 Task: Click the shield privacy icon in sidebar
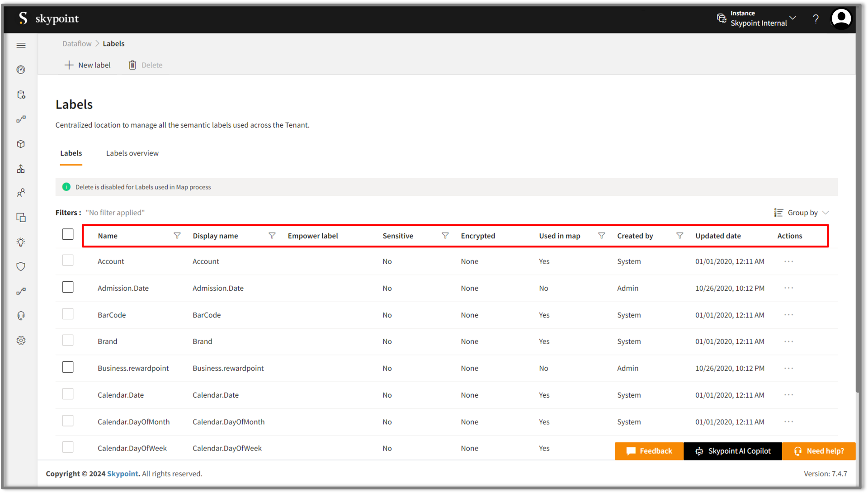point(21,266)
